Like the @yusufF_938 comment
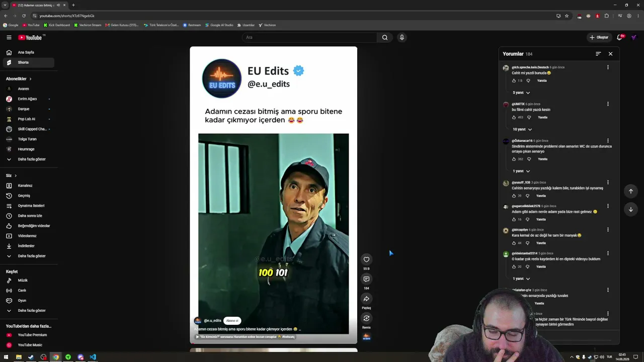This screenshot has height=362, width=644. click(514, 196)
